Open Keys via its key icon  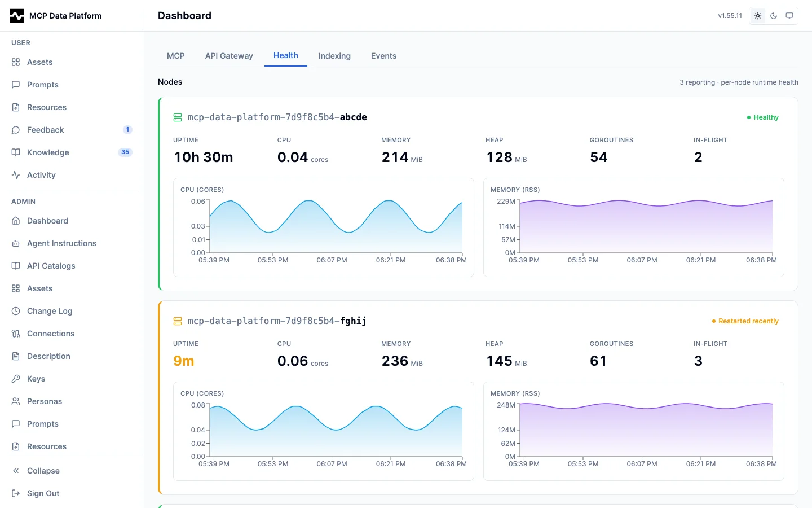(16, 379)
